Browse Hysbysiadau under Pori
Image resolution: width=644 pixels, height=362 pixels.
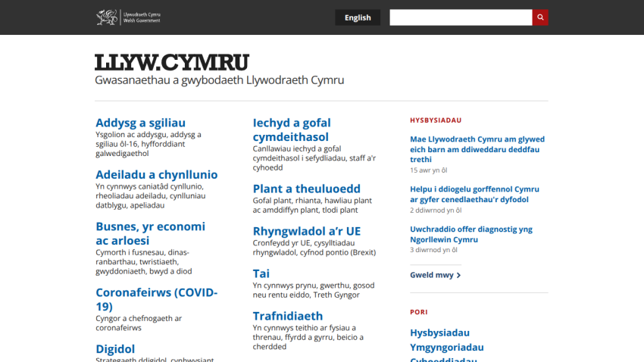point(439,332)
